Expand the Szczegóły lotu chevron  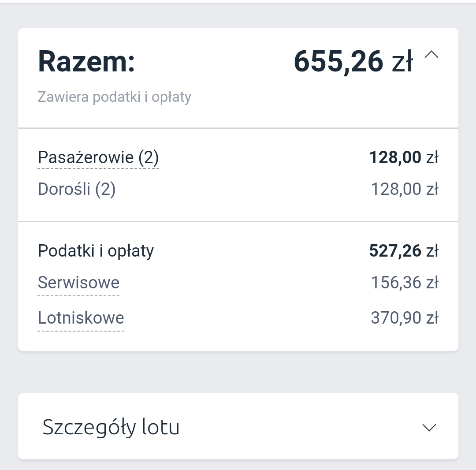coord(429,428)
